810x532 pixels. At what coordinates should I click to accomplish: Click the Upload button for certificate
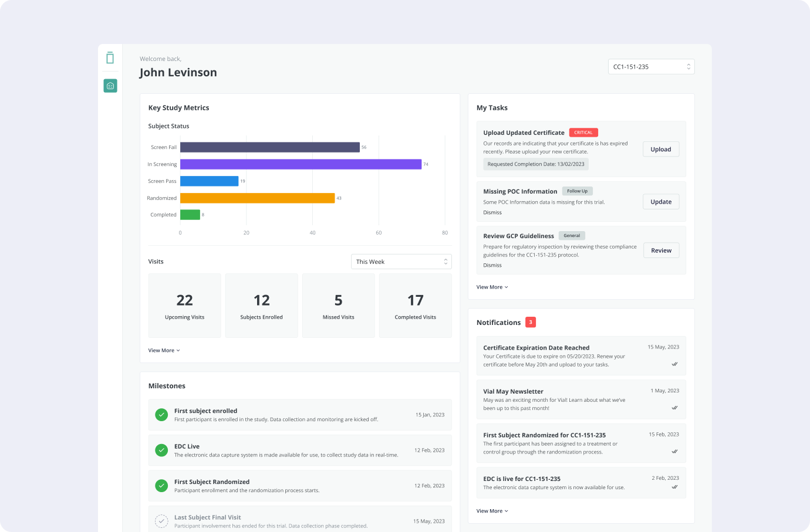click(x=661, y=150)
